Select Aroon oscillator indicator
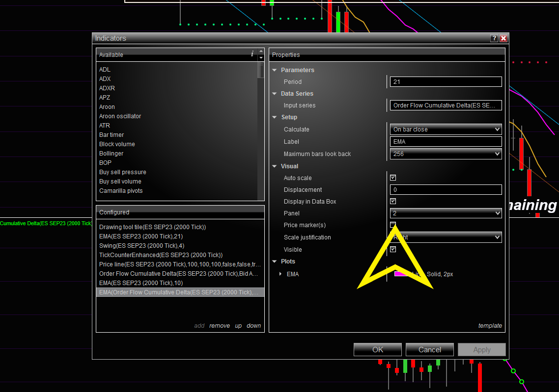The height and width of the screenshot is (392, 559). coord(120,116)
